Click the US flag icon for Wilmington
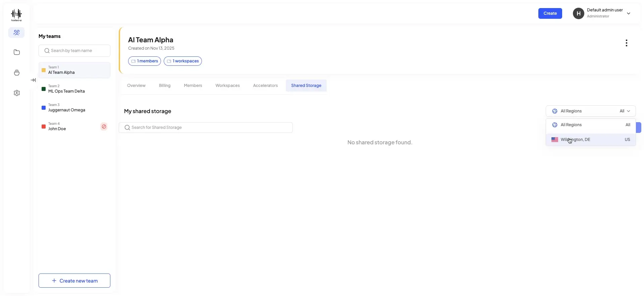644x296 pixels. tap(555, 140)
